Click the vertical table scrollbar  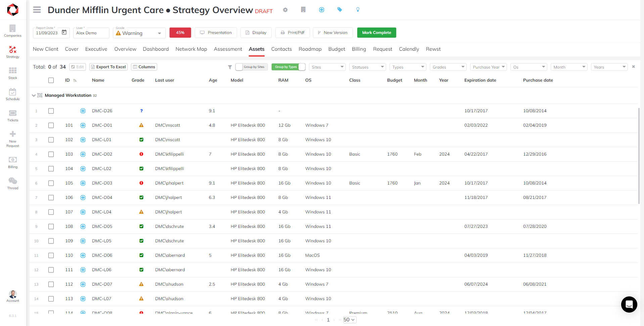tap(639, 156)
